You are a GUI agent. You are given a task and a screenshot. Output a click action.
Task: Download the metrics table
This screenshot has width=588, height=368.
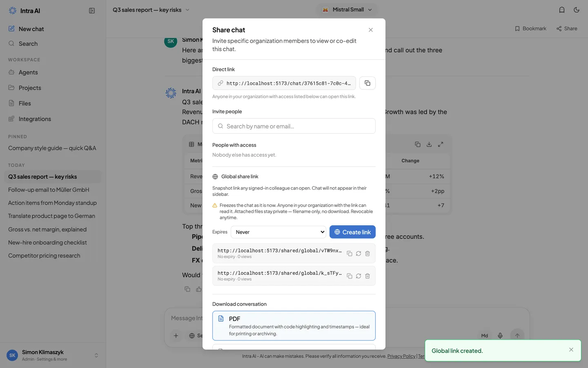click(429, 144)
